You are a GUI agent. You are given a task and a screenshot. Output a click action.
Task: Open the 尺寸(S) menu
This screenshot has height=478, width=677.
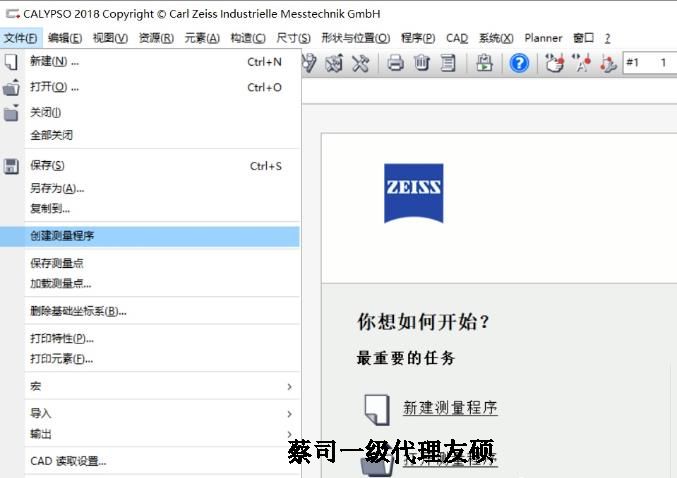click(293, 38)
